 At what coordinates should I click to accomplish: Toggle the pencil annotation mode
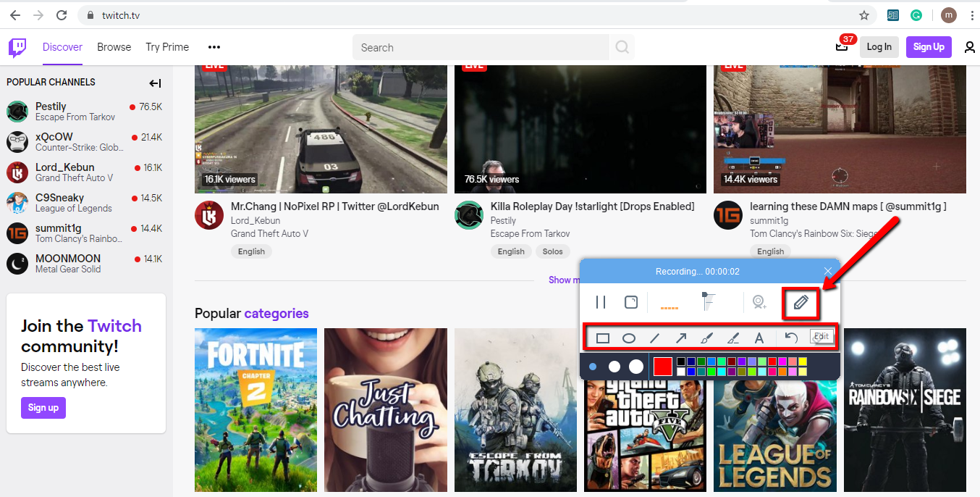tap(801, 304)
